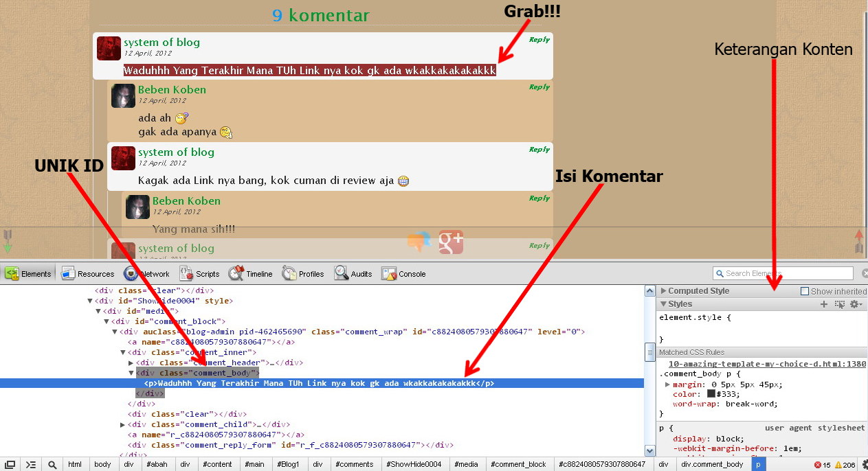Open the Network panel
Viewport: 868px width, 471px height.
pyautogui.click(x=146, y=274)
